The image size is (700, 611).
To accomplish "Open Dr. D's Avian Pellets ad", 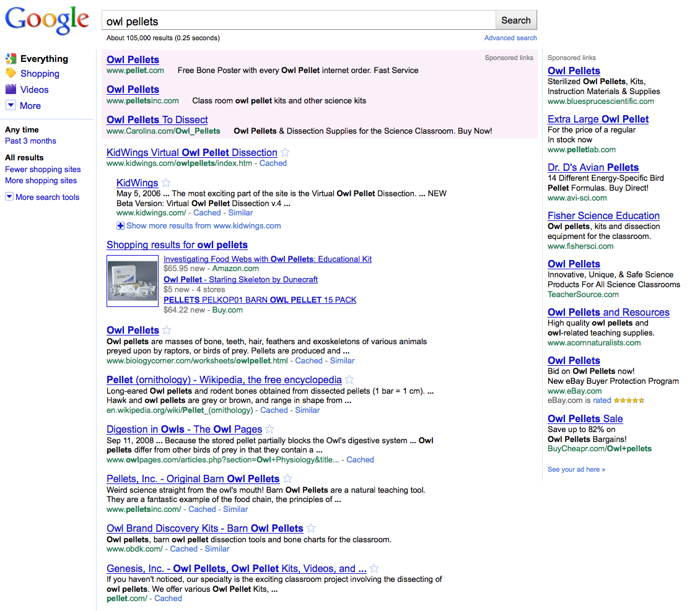I will click(x=593, y=167).
